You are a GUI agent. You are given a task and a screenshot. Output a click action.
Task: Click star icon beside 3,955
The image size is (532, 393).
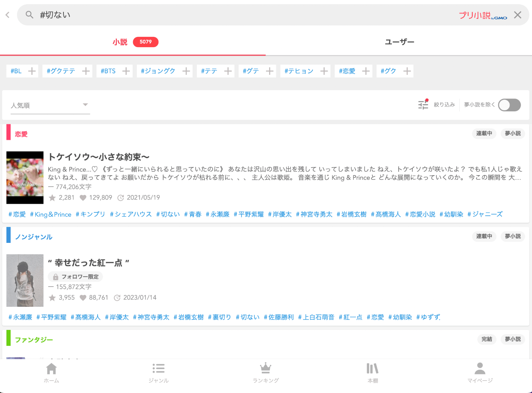pyautogui.click(x=52, y=298)
